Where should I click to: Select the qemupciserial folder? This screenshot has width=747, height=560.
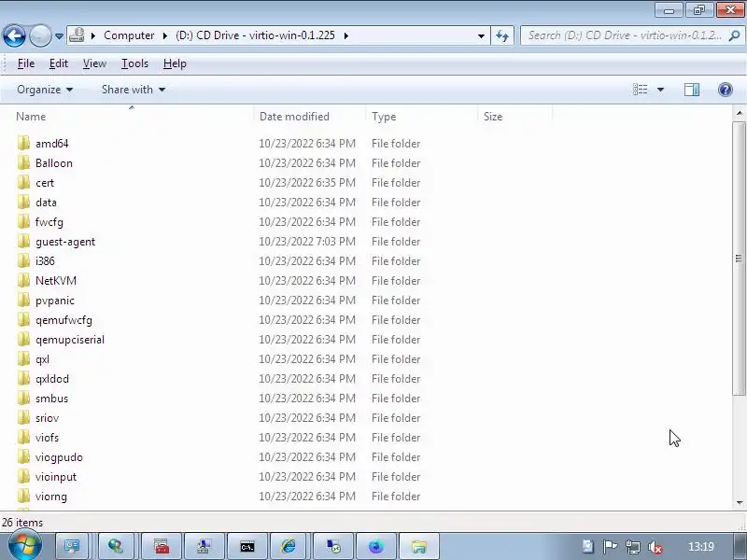click(69, 340)
